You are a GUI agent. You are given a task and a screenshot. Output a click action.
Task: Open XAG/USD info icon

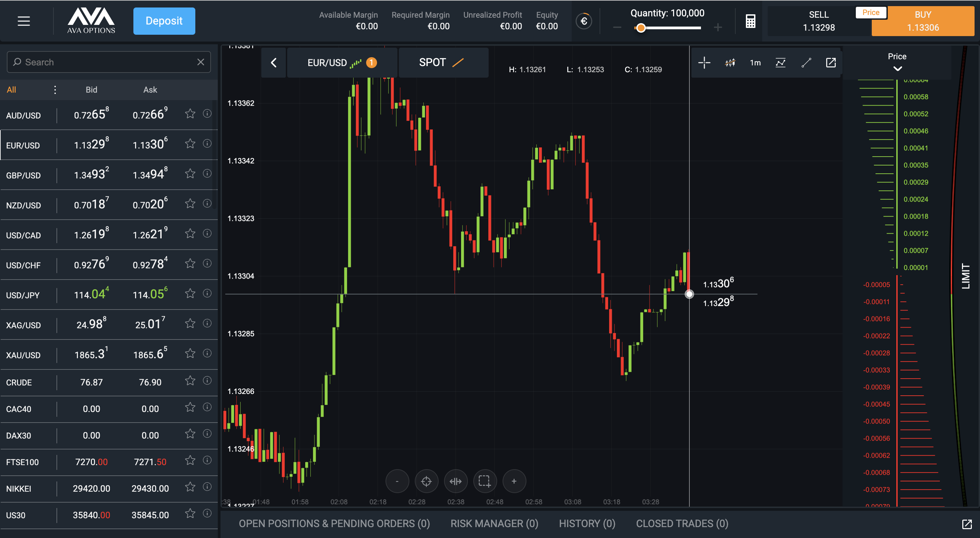pyautogui.click(x=207, y=323)
